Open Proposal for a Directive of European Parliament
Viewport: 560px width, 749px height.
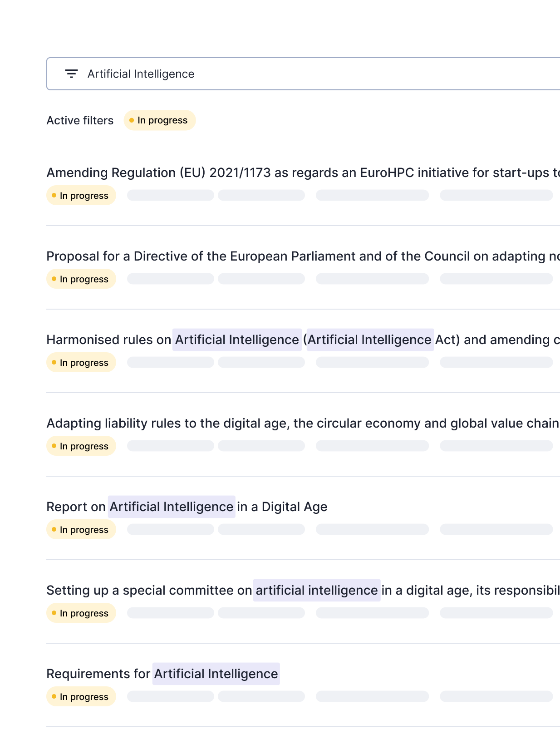pyautogui.click(x=303, y=256)
